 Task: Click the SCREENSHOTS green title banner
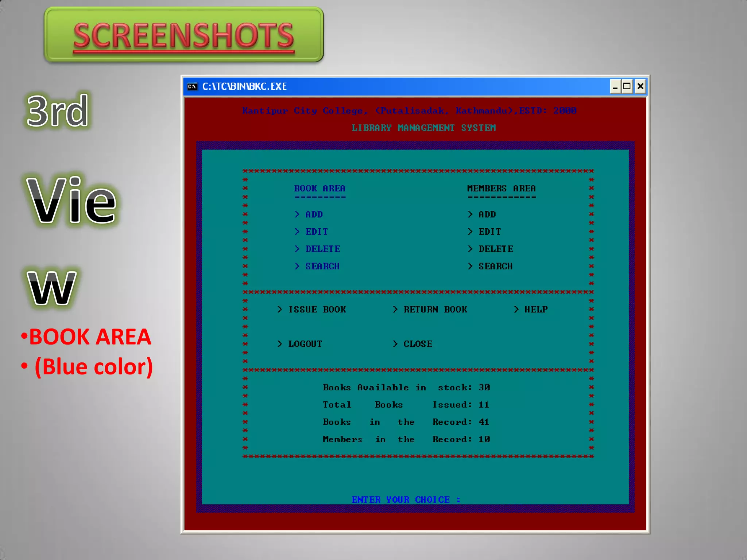click(184, 35)
